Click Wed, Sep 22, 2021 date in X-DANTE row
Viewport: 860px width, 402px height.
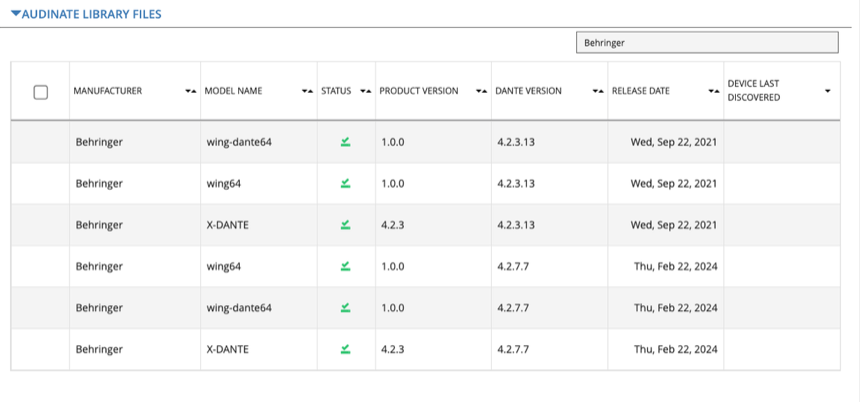coord(674,225)
